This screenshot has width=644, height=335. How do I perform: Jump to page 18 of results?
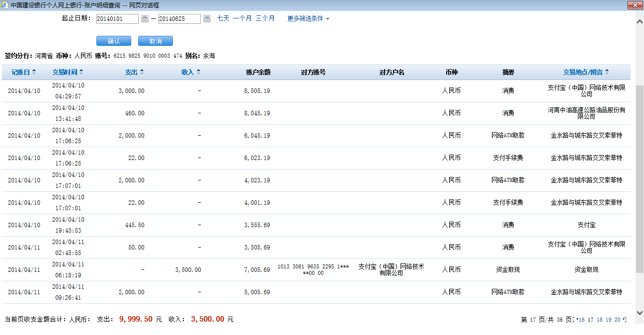click(599, 320)
